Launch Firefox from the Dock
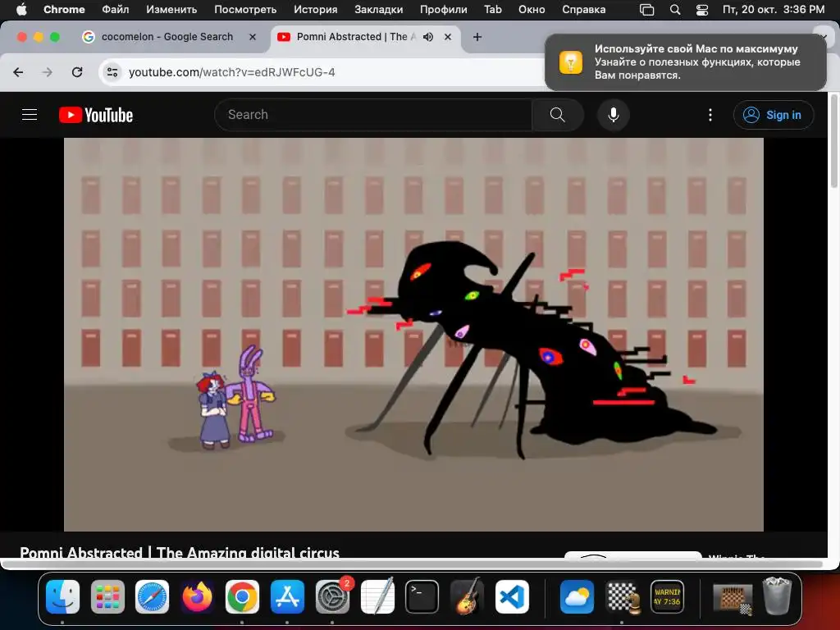This screenshot has height=630, width=840. pyautogui.click(x=197, y=597)
